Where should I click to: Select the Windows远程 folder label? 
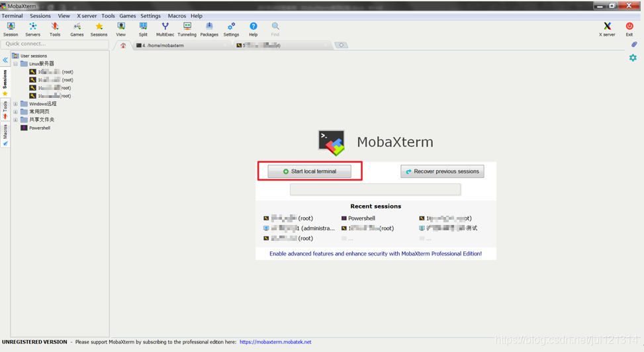click(x=43, y=104)
